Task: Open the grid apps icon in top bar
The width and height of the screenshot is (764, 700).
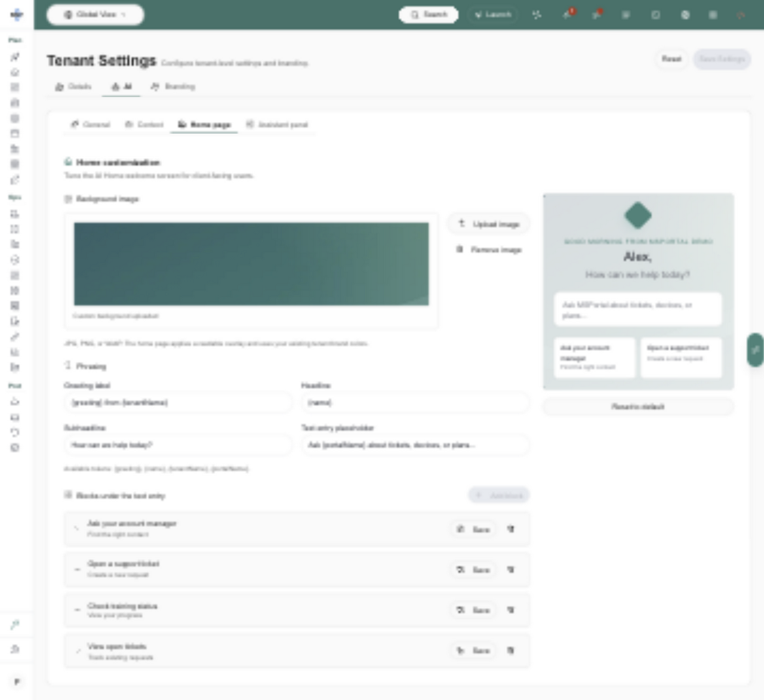Action: (x=713, y=14)
